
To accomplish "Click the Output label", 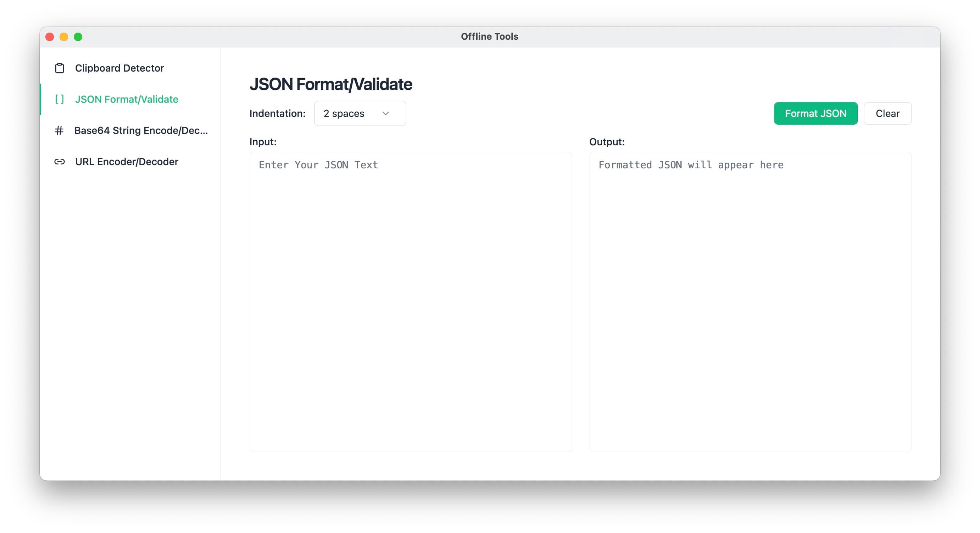I will pyautogui.click(x=607, y=142).
